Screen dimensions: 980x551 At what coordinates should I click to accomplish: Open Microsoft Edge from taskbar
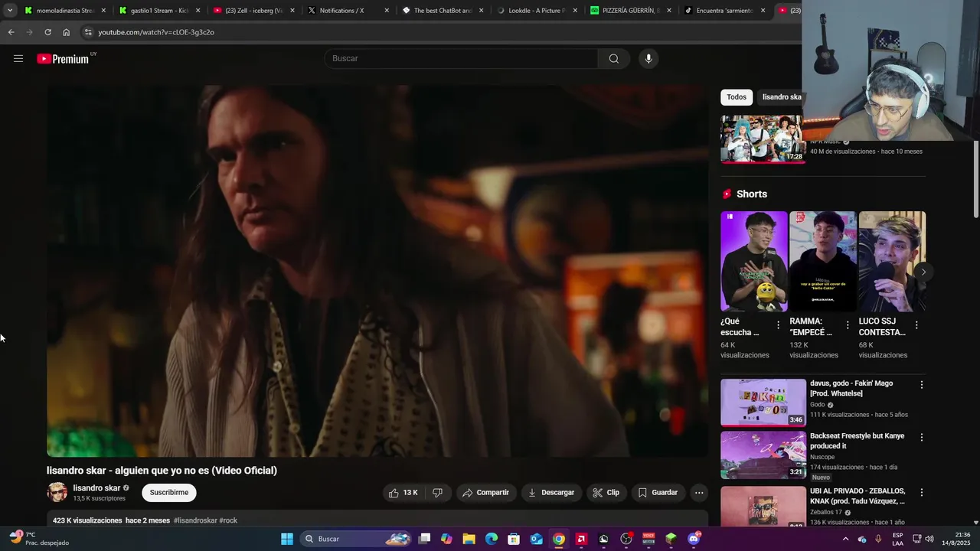(492, 539)
